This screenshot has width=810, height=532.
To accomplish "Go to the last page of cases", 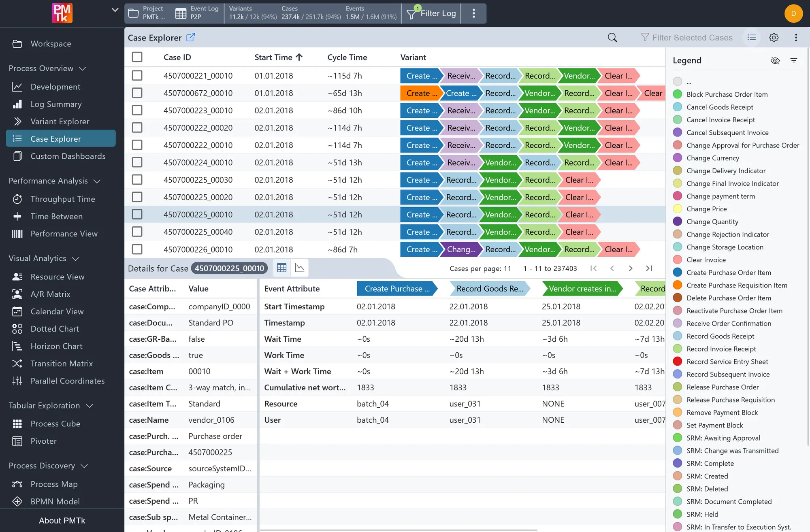I will 649,268.
